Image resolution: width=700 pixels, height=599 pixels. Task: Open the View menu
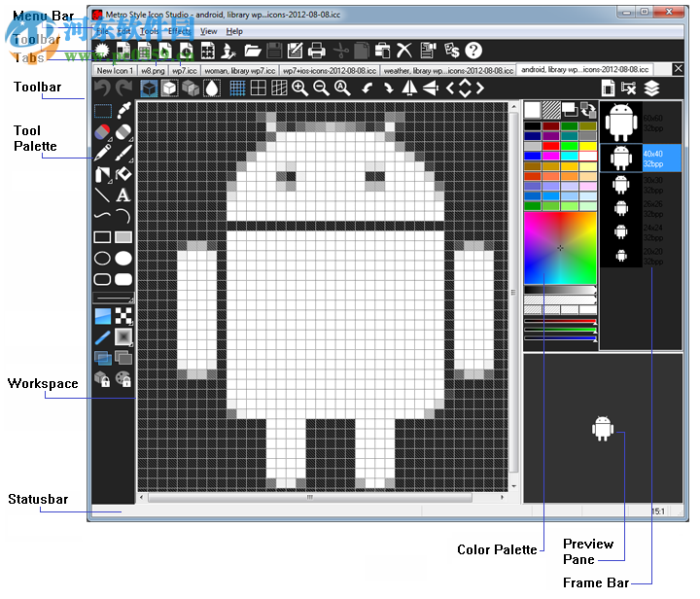click(x=208, y=31)
